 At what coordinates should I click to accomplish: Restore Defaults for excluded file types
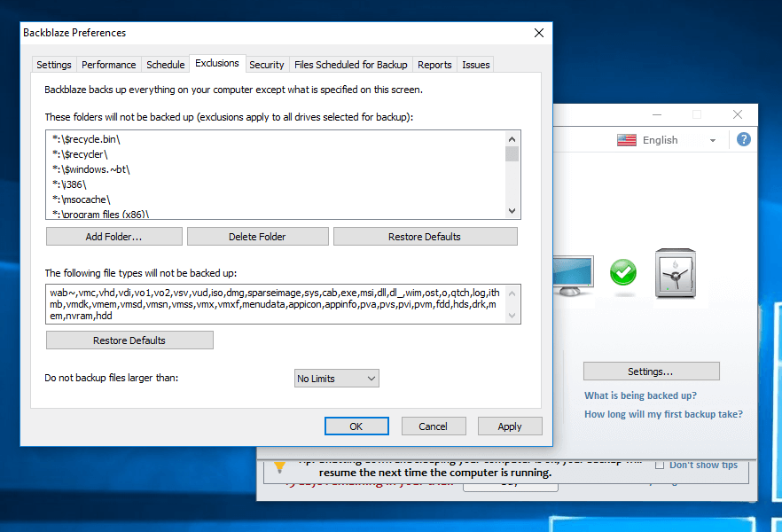[x=129, y=340]
